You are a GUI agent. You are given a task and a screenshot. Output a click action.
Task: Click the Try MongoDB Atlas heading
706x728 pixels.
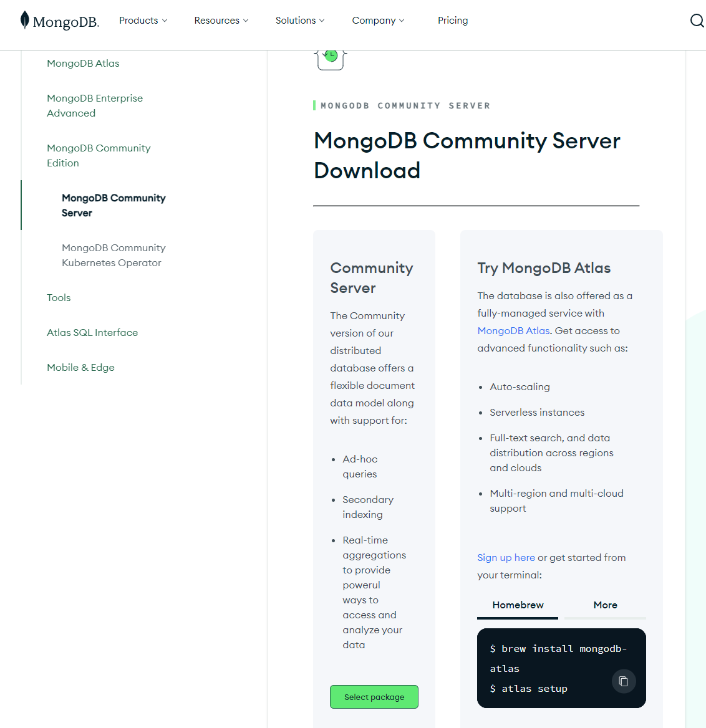(x=544, y=268)
